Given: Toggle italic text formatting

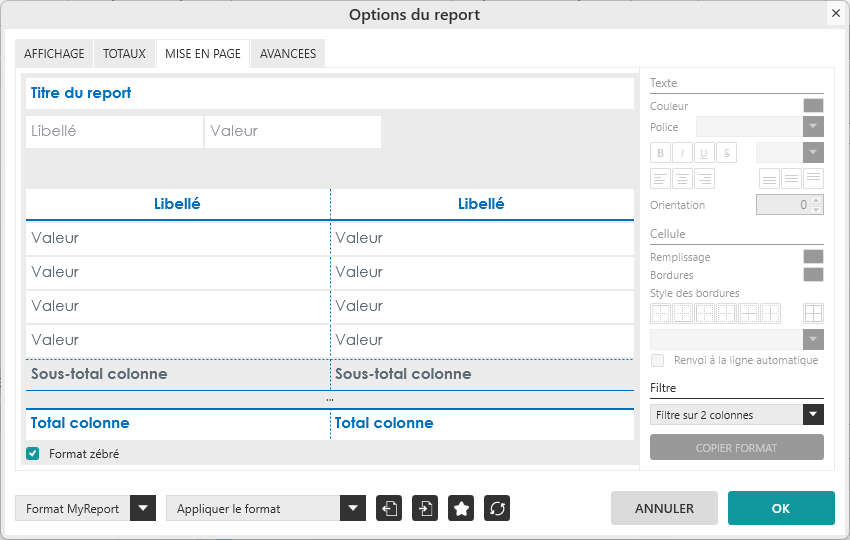Looking at the screenshot, I should point(682,153).
